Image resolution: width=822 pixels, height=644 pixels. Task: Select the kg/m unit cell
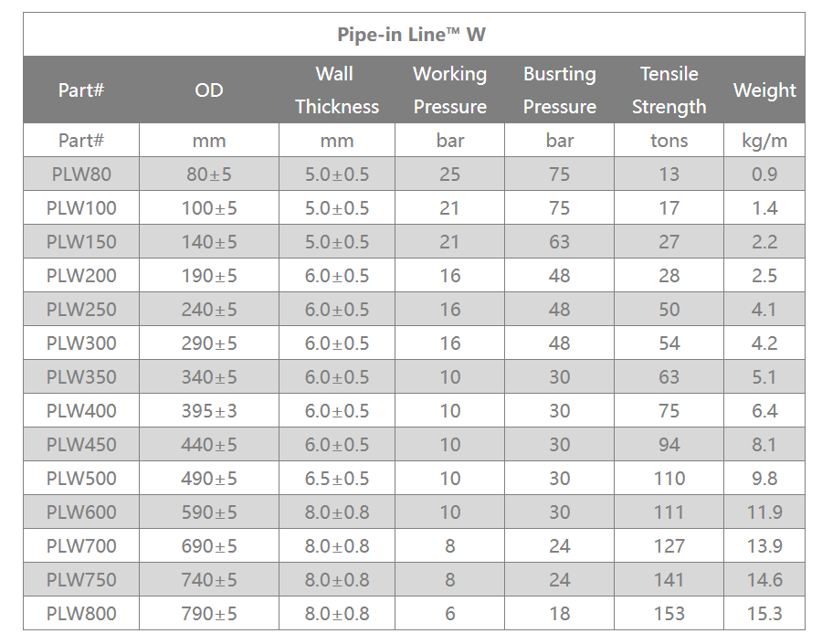(764, 141)
